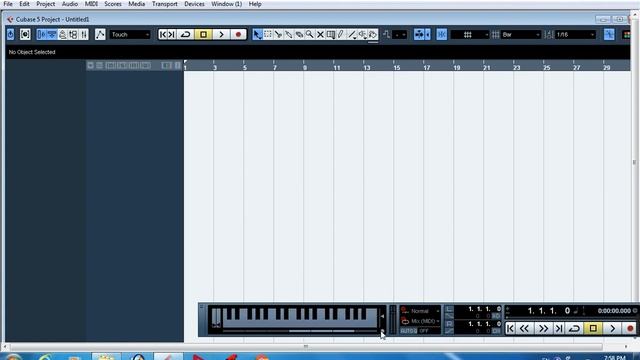The height and width of the screenshot is (360, 640).
Task: Open the Help menu
Action: (x=255, y=4)
